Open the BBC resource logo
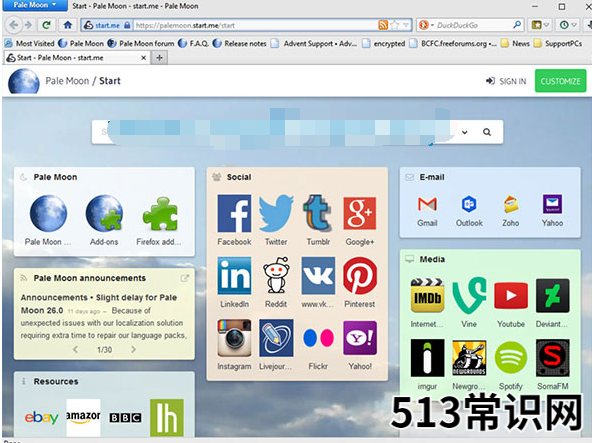The width and height of the screenshot is (592, 443). point(125,417)
